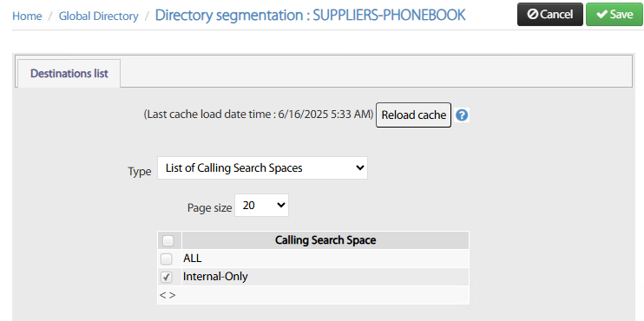Toggle the select-all checkbox in table header

tap(168, 240)
